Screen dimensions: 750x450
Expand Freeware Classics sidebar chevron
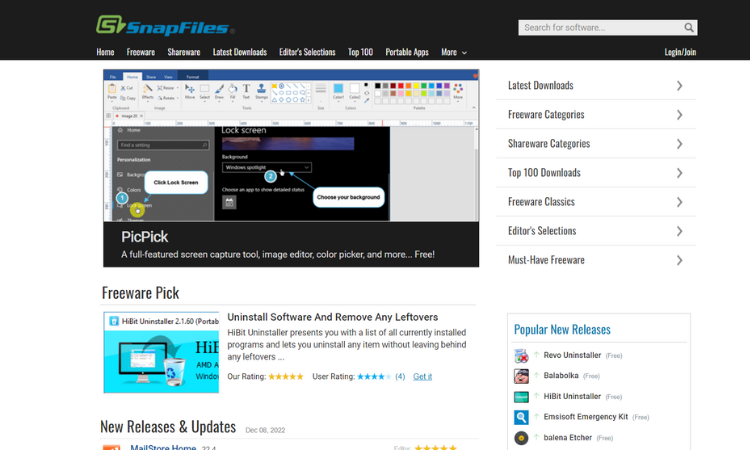(679, 202)
